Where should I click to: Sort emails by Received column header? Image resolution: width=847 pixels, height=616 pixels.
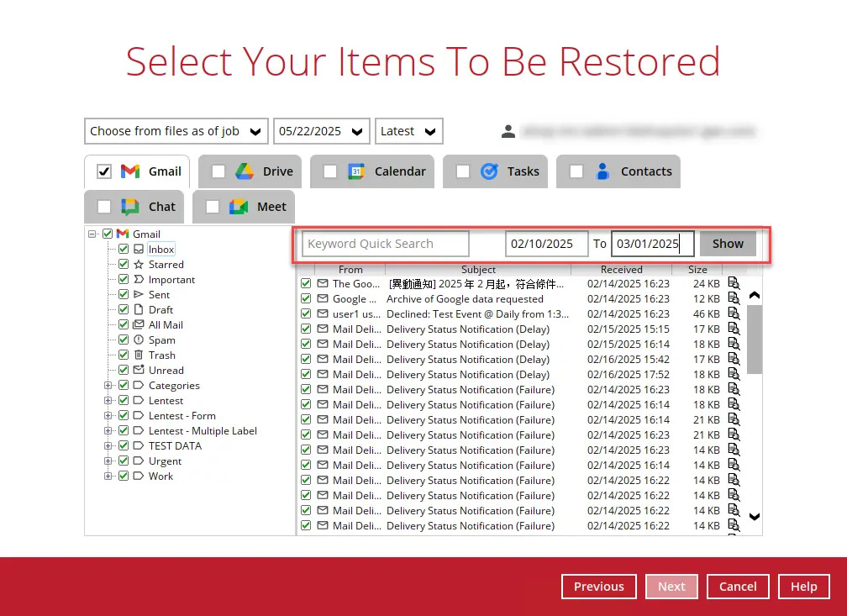click(x=621, y=270)
